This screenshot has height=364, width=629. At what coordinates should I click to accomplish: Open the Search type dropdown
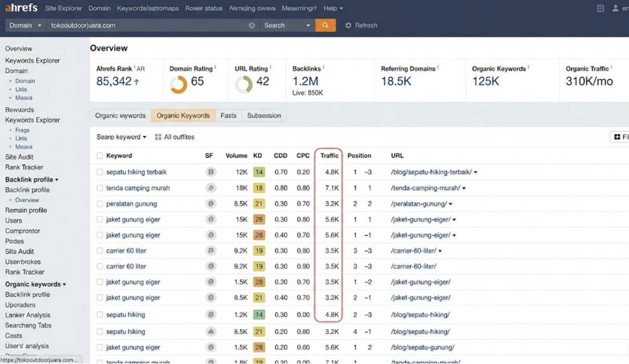click(x=287, y=25)
